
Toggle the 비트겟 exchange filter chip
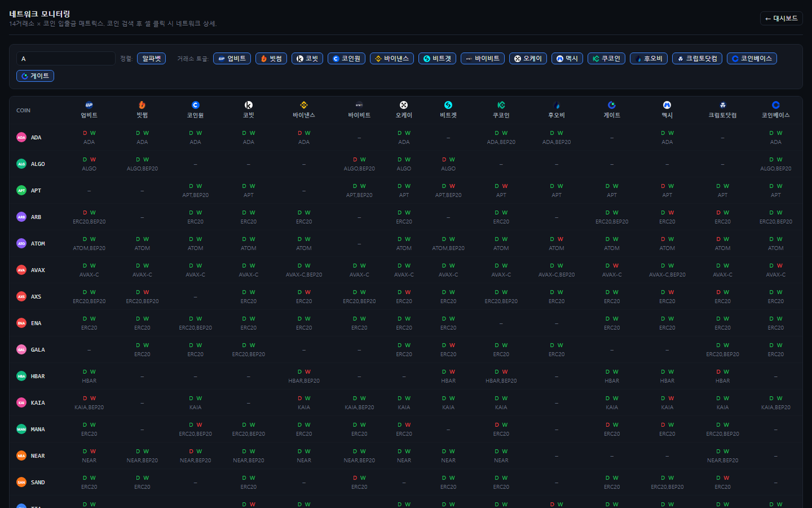[x=437, y=59]
